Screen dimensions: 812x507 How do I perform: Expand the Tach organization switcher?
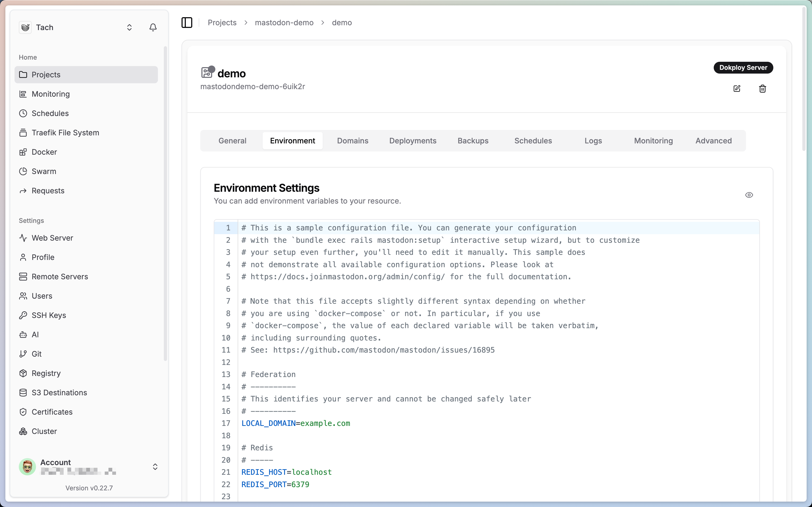pos(129,27)
